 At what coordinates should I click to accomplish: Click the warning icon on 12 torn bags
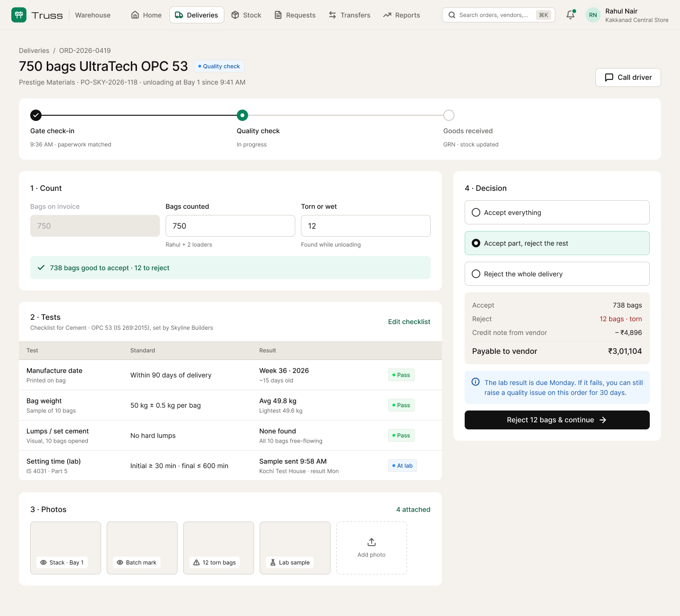[196, 563]
